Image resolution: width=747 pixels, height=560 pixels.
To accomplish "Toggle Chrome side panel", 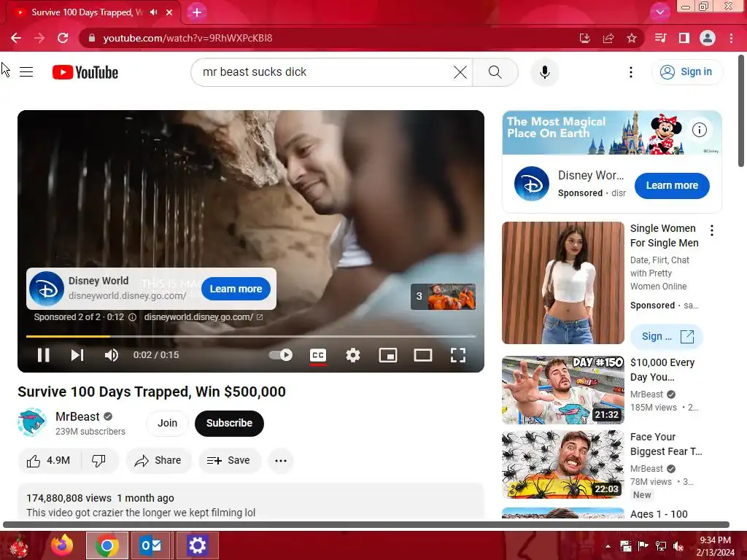I will click(x=684, y=38).
